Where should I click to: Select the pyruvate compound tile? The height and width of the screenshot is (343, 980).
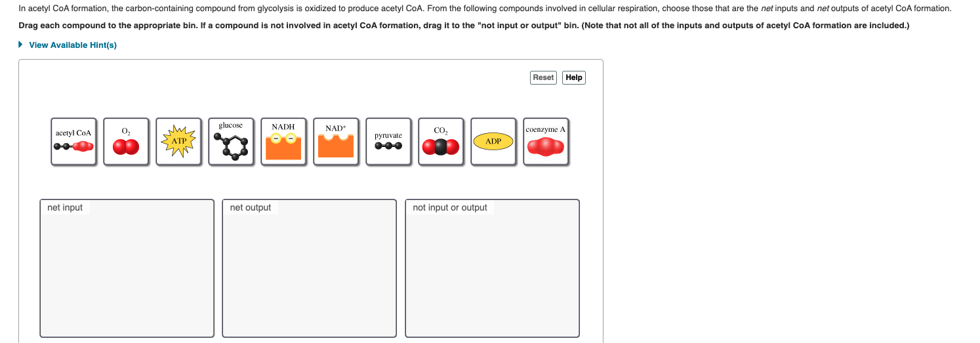tap(388, 141)
